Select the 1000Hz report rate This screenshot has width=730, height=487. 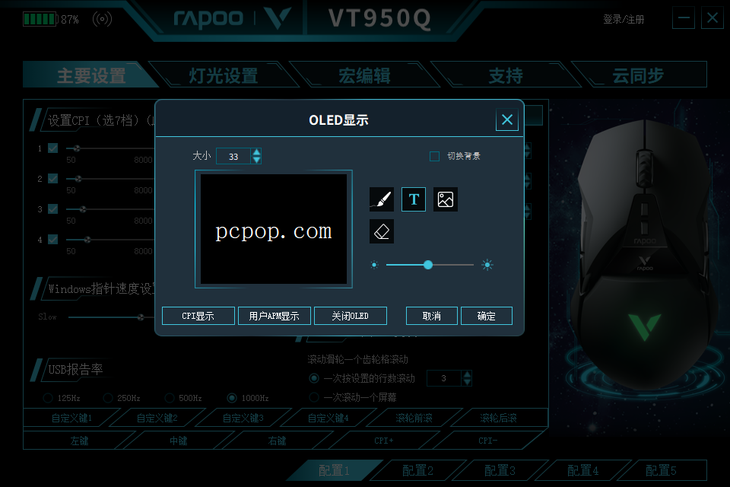click(x=231, y=398)
